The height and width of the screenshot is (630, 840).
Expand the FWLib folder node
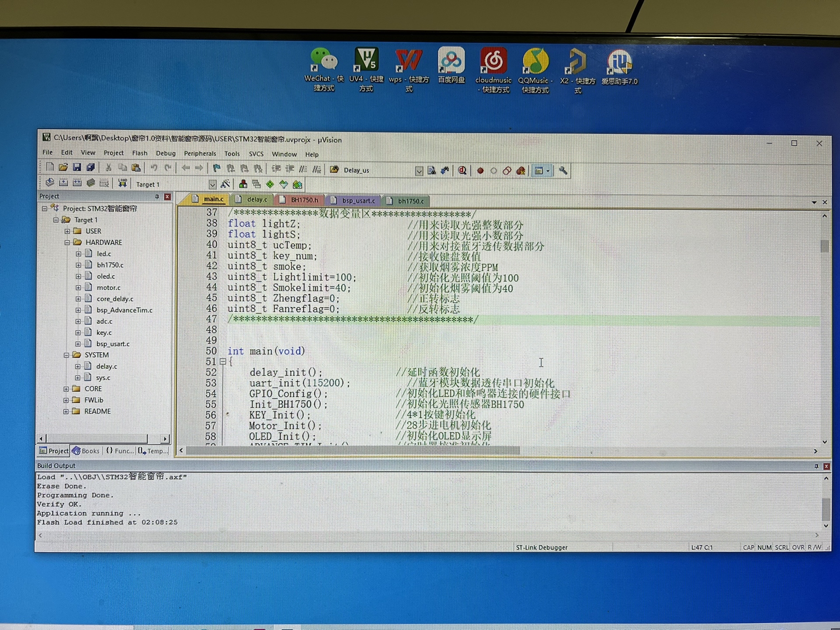coord(66,400)
